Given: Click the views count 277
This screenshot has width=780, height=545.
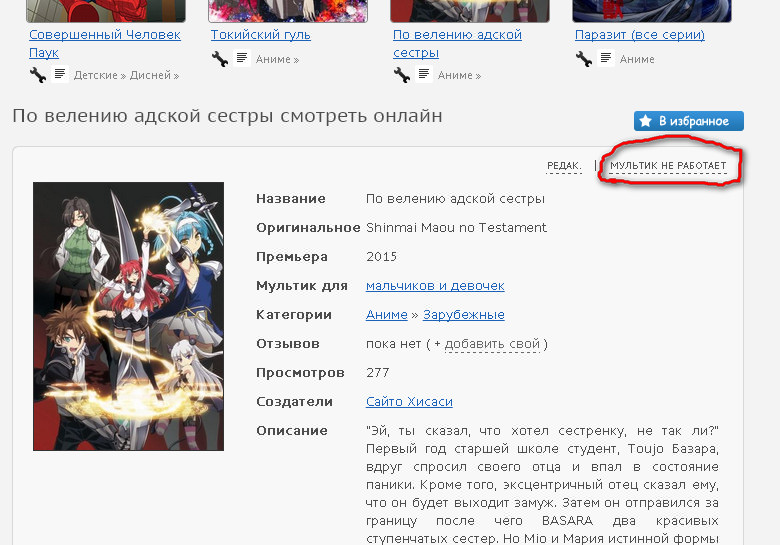Looking at the screenshot, I should 378,373.
